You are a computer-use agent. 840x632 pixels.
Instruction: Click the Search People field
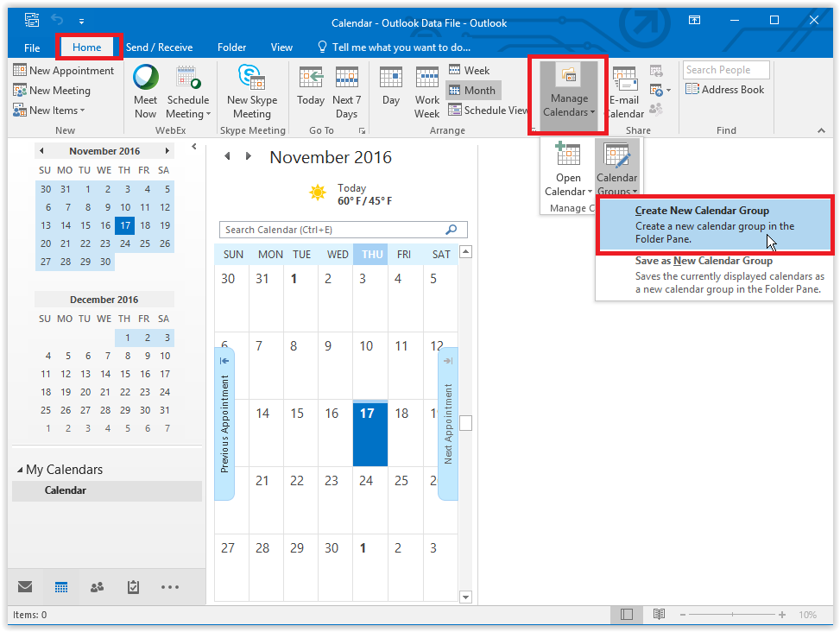[726, 70]
